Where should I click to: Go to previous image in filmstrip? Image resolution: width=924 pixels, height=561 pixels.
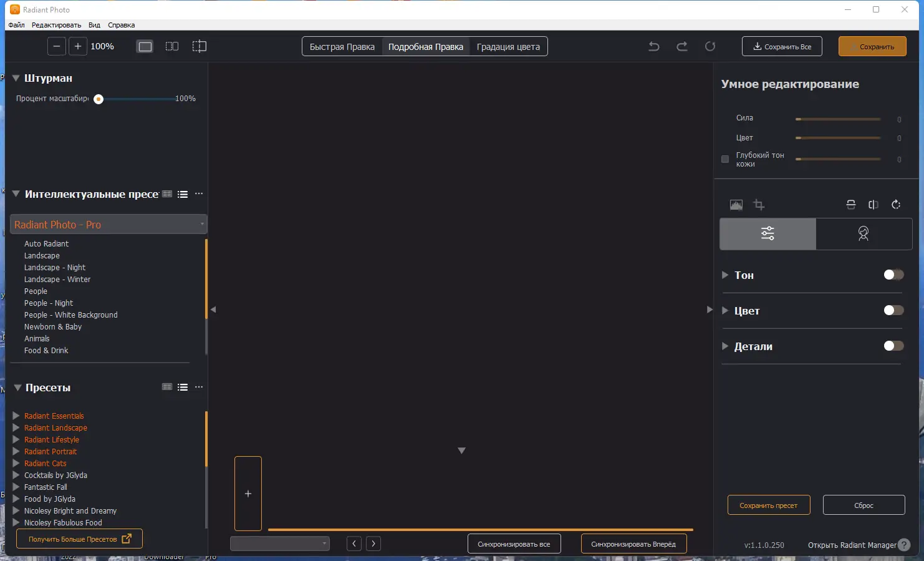(x=354, y=544)
